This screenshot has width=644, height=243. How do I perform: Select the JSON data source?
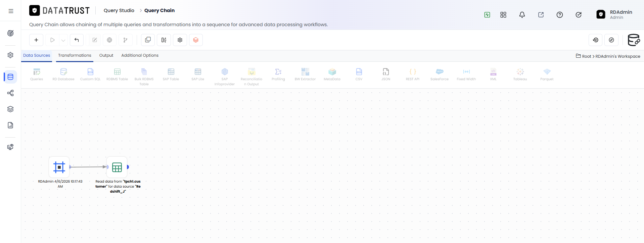tap(386, 75)
